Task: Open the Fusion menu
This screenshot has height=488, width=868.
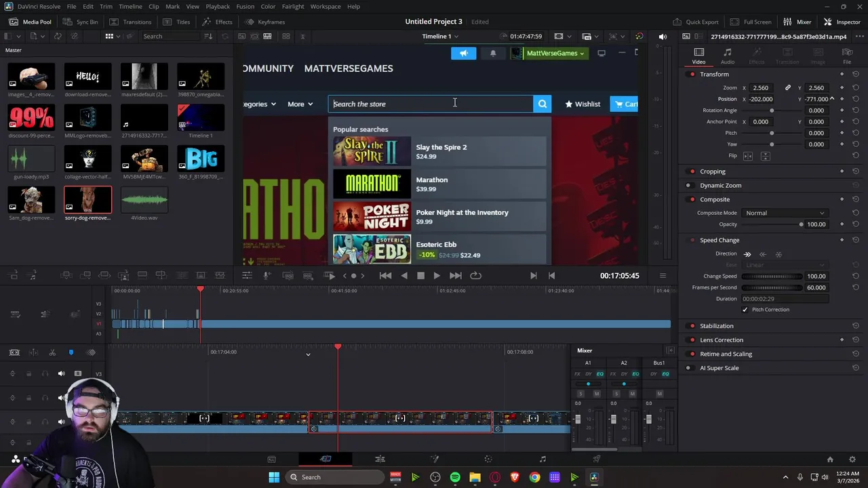Action: click(x=245, y=6)
